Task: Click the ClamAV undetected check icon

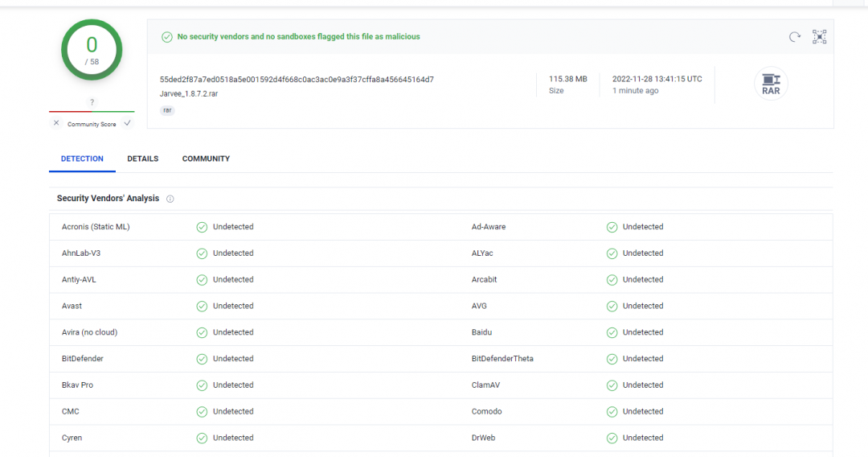Action: 612,385
